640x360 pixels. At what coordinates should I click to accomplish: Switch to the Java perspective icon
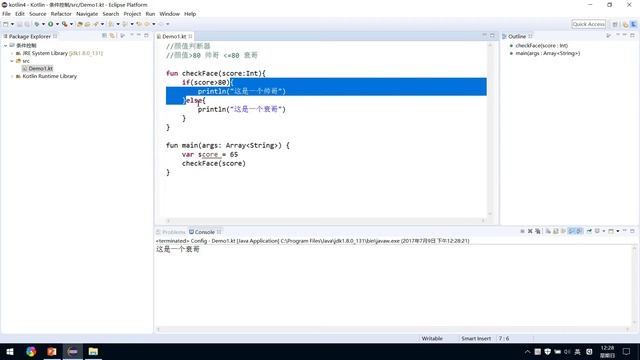point(625,24)
